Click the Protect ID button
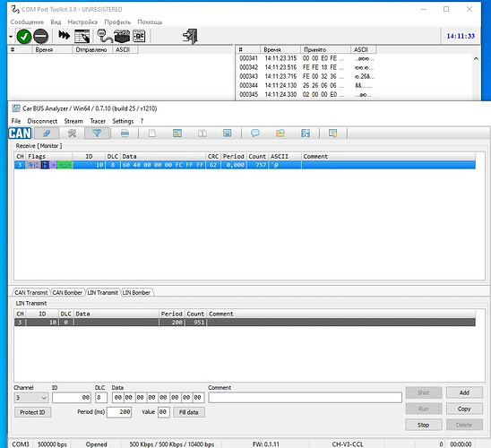Screen dimensions: 491x448 click(32, 412)
